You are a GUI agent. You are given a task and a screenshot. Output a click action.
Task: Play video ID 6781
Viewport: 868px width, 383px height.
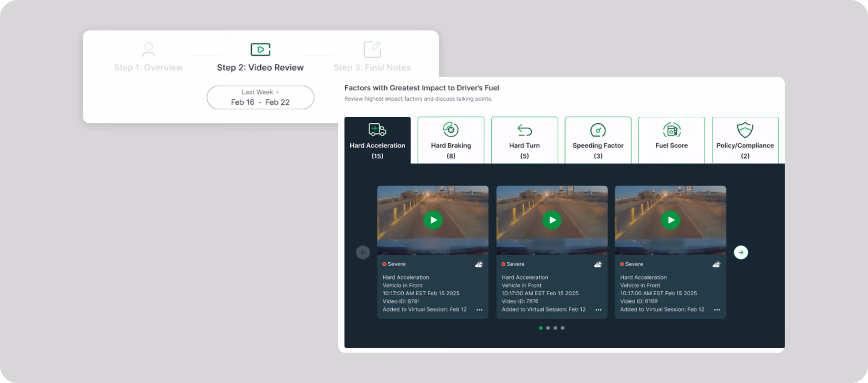433,220
